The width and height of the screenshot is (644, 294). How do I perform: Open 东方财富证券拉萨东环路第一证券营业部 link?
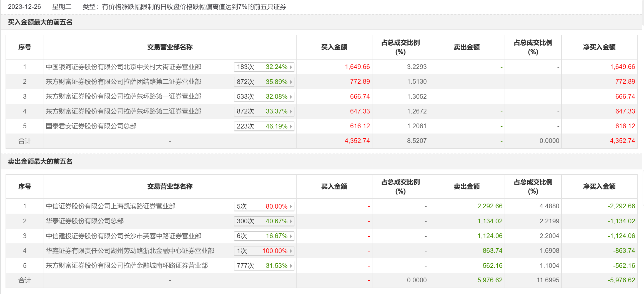pos(124,97)
